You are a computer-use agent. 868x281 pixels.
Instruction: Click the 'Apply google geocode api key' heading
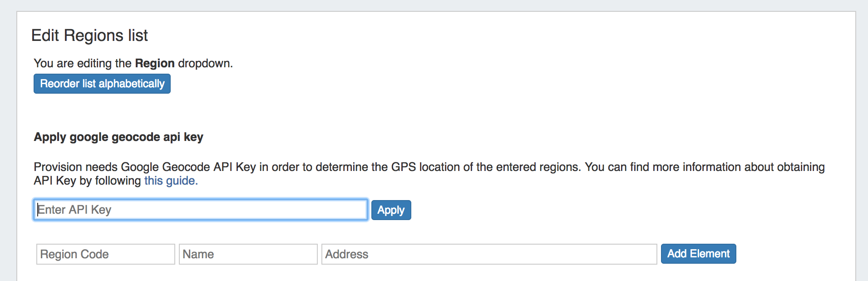tap(118, 137)
